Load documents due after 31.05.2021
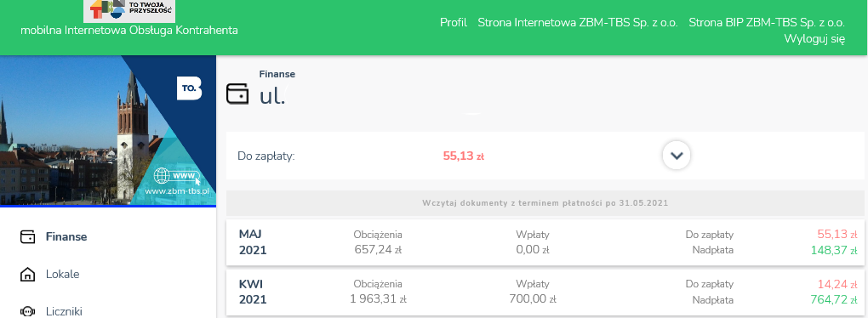The image size is (868, 318). [x=545, y=203]
